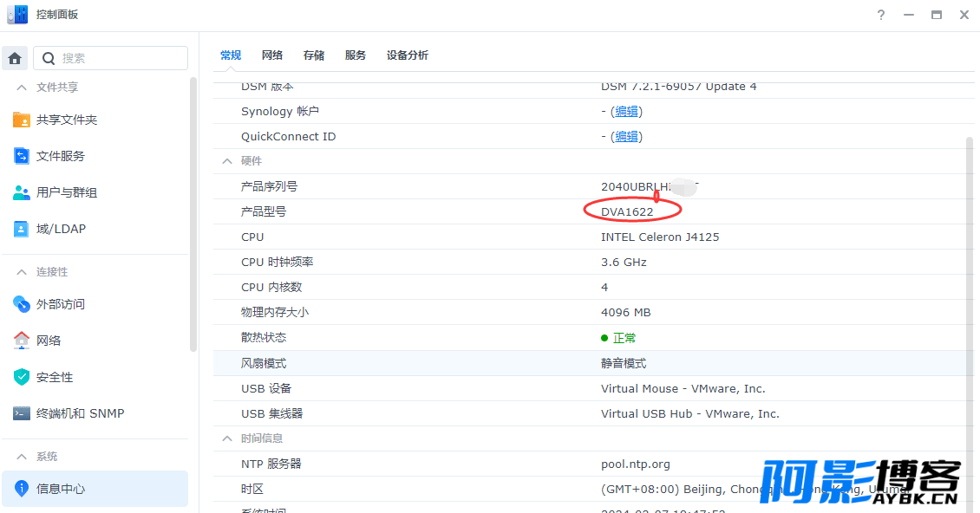Switch to the Network (网络) tab
Image resolution: width=980 pixels, height=513 pixels.
coord(271,55)
